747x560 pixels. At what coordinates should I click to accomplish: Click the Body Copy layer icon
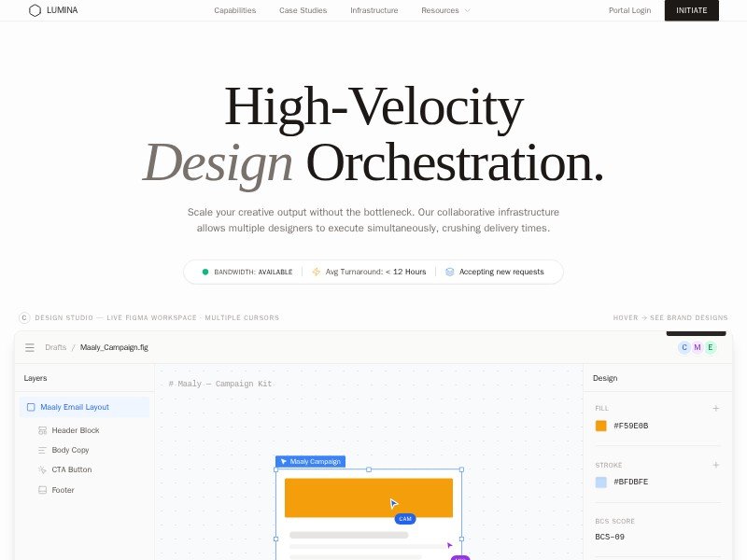43,450
